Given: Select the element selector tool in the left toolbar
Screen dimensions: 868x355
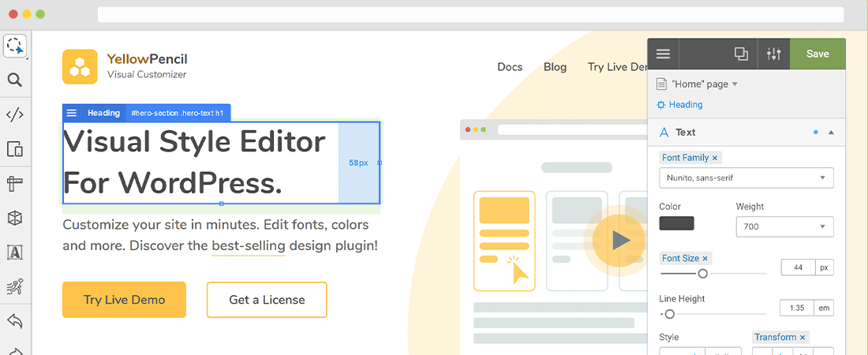Looking at the screenshot, I should (16, 47).
